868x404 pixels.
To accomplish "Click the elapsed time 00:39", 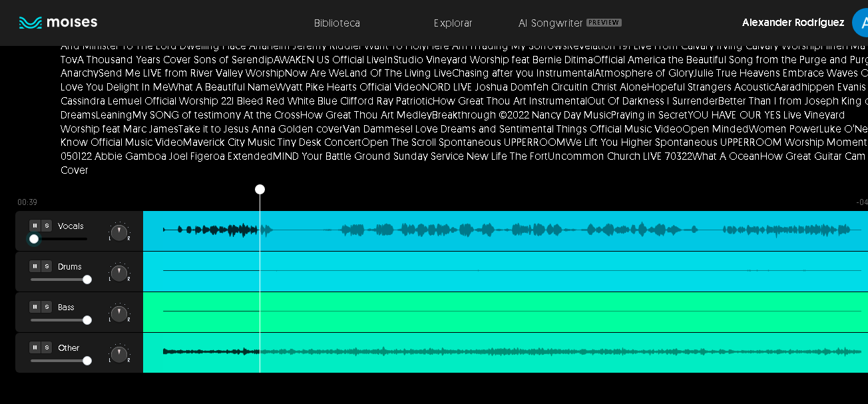I will [27, 202].
